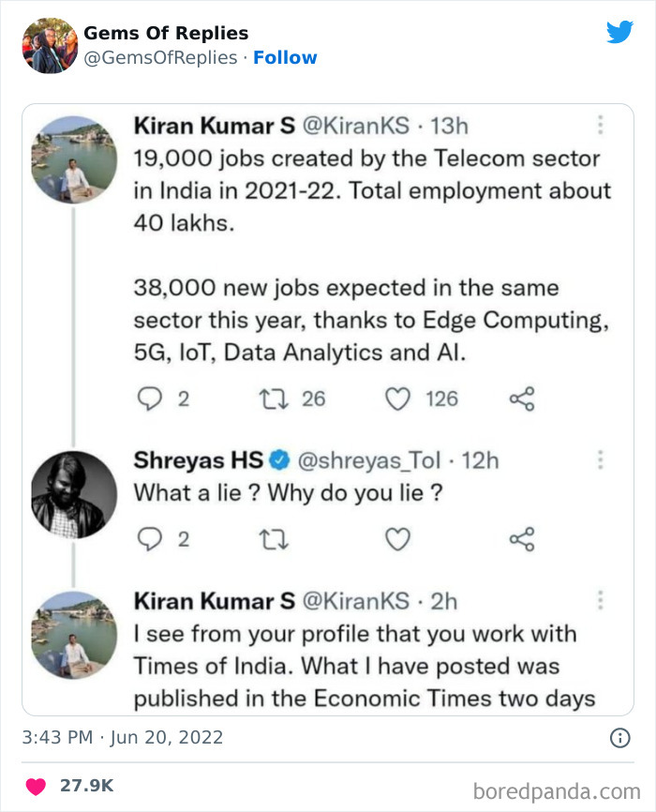Screen dimensions: 656x812
Task: Open the share icon on the first tweet
Action: point(522,398)
